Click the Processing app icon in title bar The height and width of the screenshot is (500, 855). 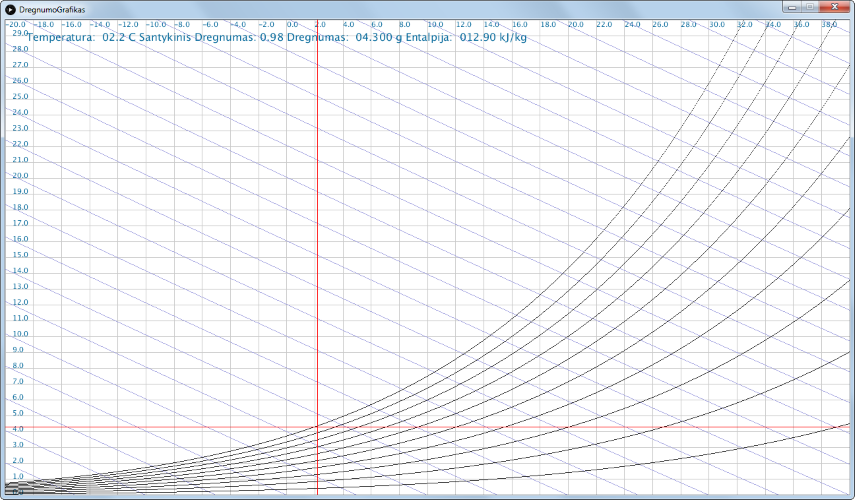[x=10, y=9]
